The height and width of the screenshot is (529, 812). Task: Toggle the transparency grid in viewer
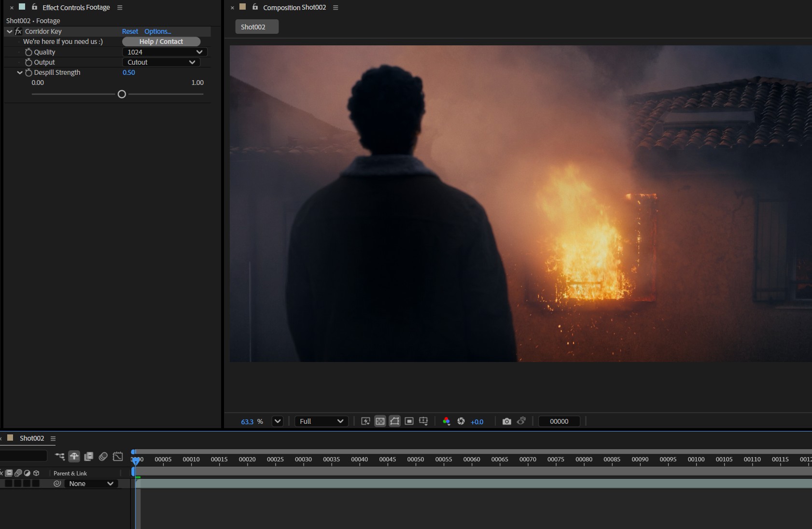380,421
